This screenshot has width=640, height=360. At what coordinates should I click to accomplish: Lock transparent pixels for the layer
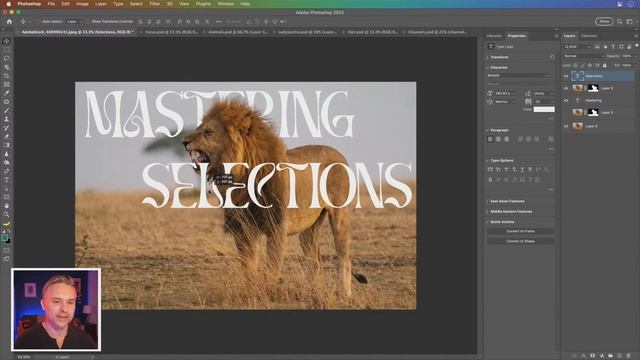[575, 65]
